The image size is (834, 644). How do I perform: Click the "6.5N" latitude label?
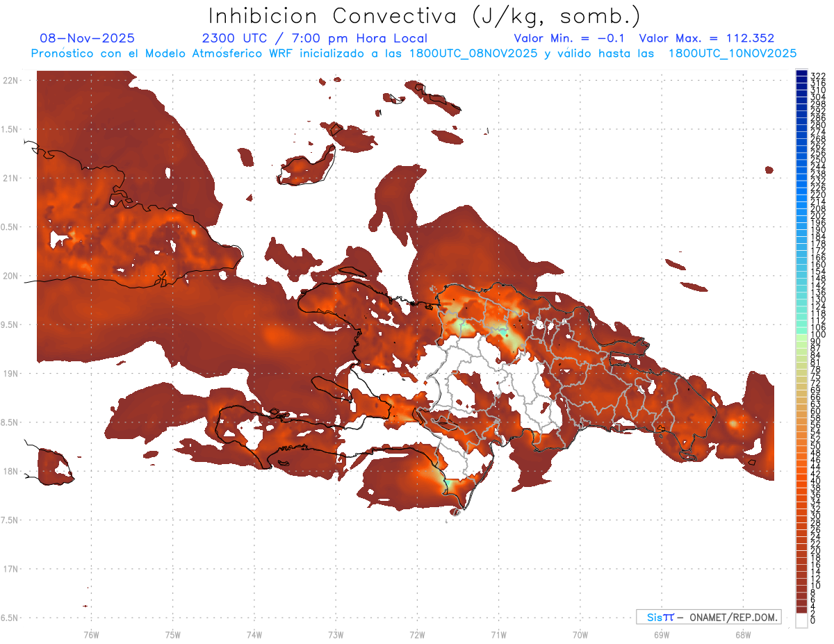[8, 618]
